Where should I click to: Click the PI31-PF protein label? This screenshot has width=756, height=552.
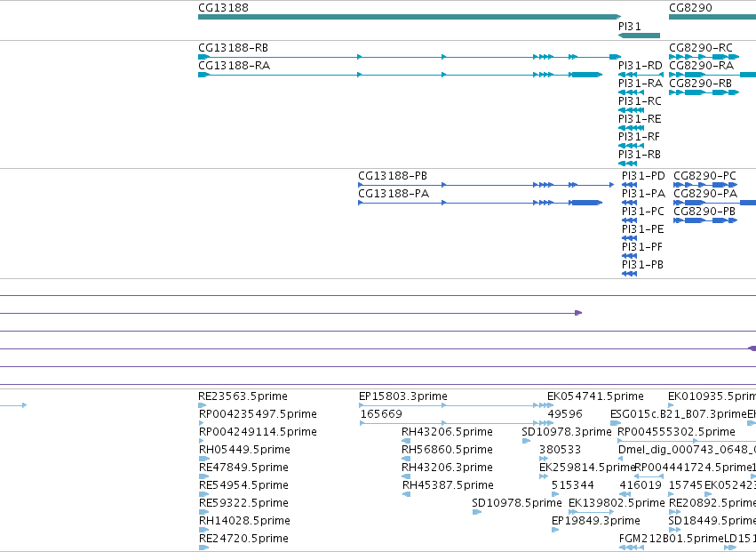click(x=642, y=247)
